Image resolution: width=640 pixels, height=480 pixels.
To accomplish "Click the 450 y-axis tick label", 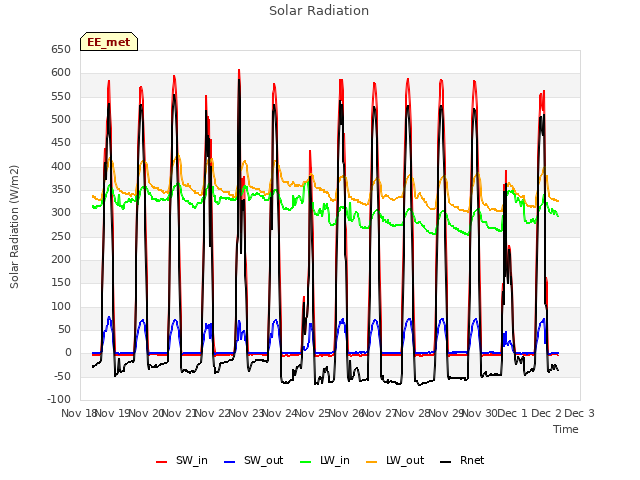I will (61, 143).
